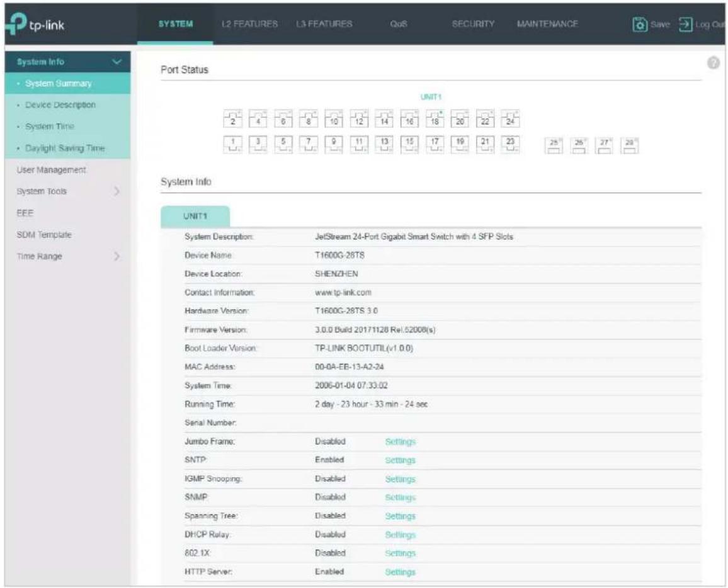Click Settings link for SNMP

(401, 497)
